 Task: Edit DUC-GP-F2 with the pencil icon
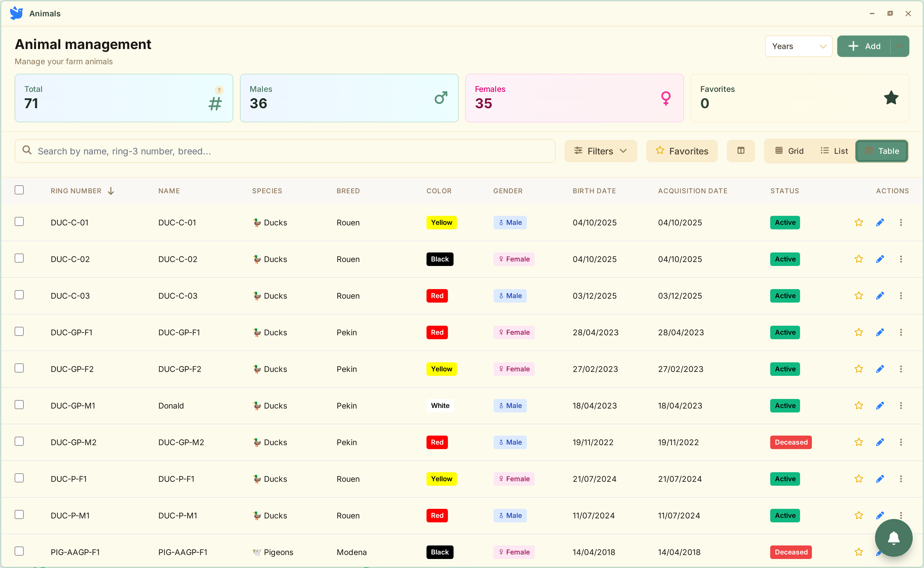(880, 369)
